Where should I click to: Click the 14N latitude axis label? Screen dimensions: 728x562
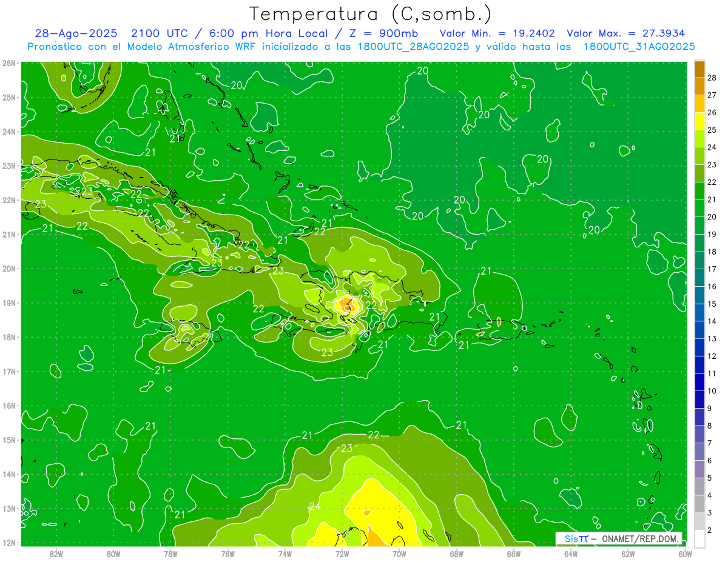click(x=9, y=474)
